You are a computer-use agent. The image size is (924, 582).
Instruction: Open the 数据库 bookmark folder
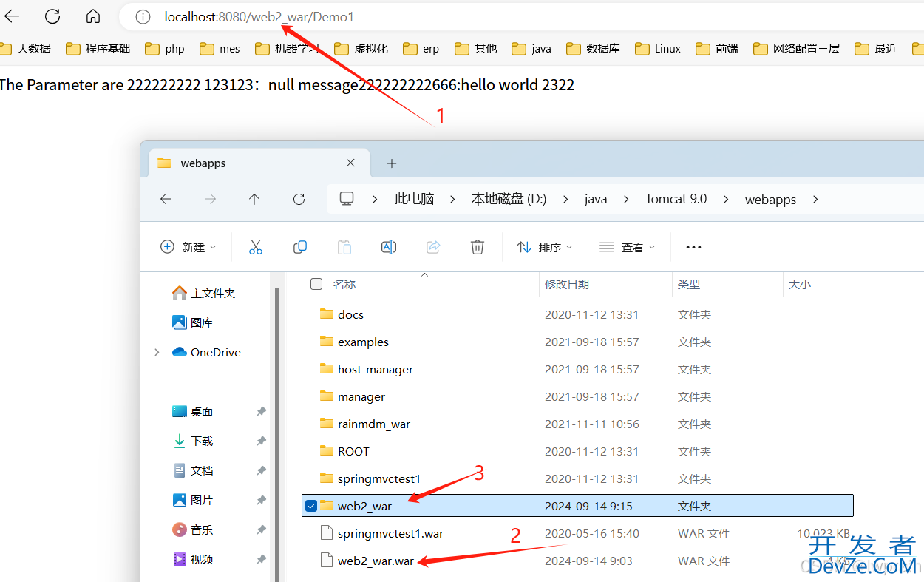(x=593, y=49)
